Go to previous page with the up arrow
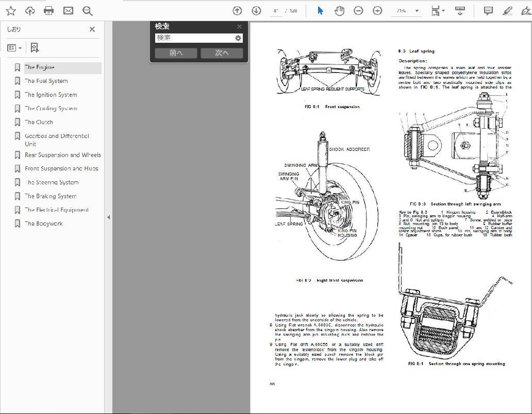The height and width of the screenshot is (414, 532). (237, 11)
